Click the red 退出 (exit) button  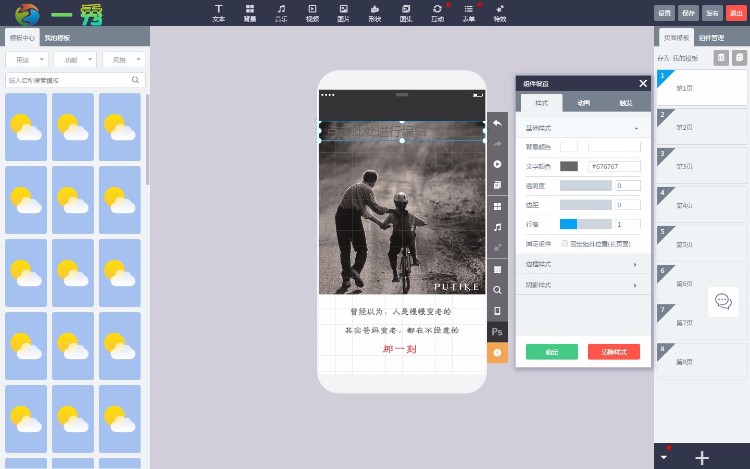736,13
